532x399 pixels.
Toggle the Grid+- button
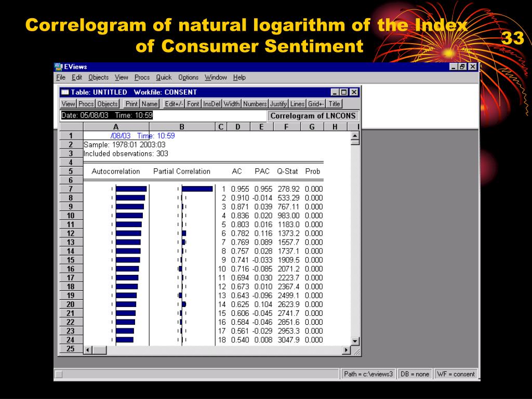pyautogui.click(x=316, y=104)
